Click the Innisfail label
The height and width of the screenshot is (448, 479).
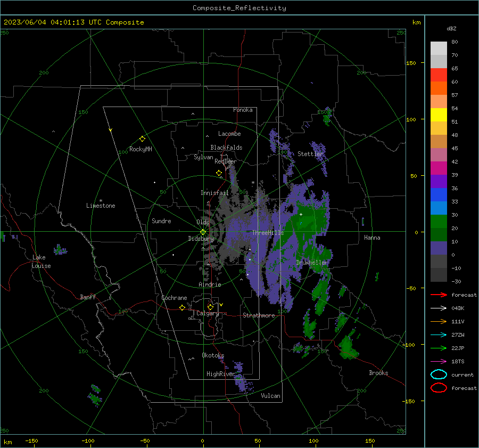point(214,193)
